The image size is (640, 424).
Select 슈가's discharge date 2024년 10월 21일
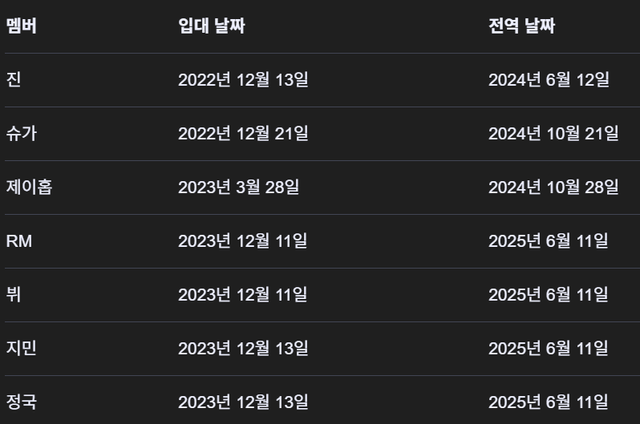click(x=553, y=134)
